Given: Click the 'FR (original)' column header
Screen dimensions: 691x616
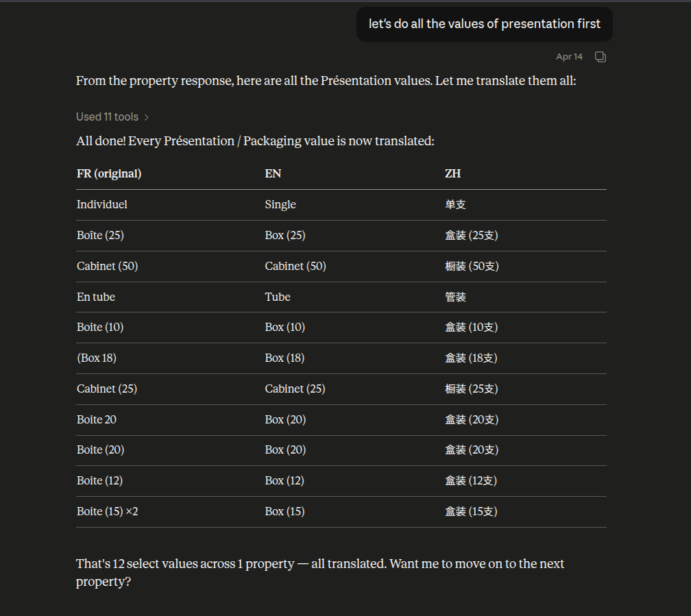Looking at the screenshot, I should (109, 174).
